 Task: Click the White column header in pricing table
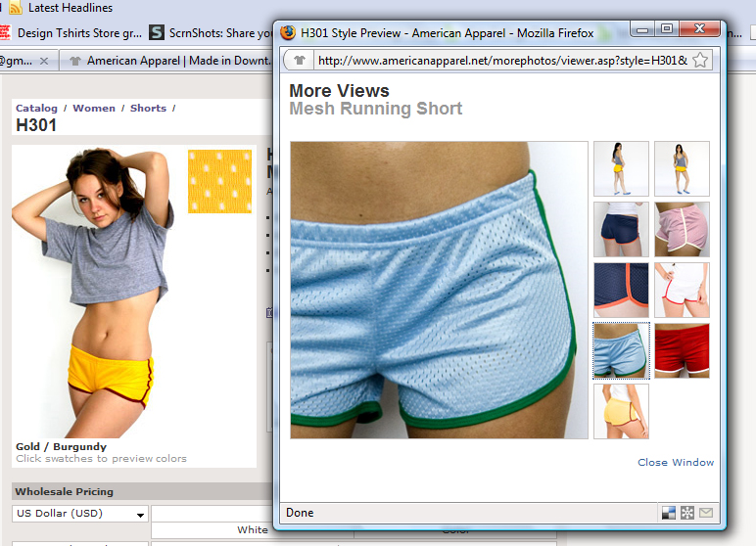coord(252,529)
